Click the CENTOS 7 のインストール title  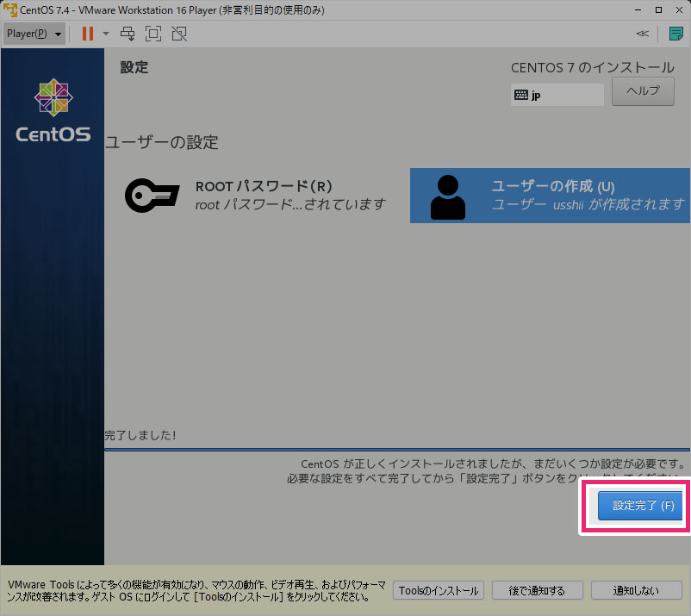click(x=593, y=67)
